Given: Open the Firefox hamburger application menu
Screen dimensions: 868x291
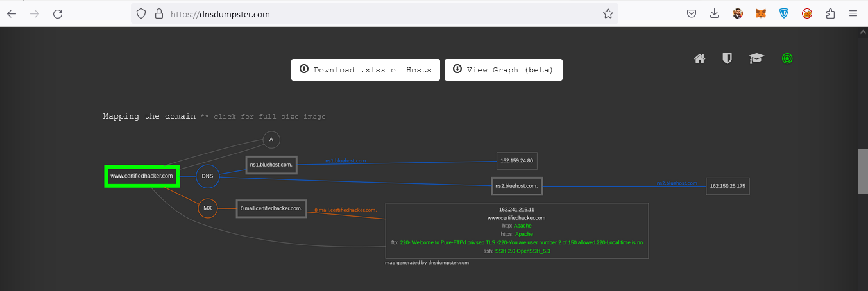Looking at the screenshot, I should coord(853,13).
